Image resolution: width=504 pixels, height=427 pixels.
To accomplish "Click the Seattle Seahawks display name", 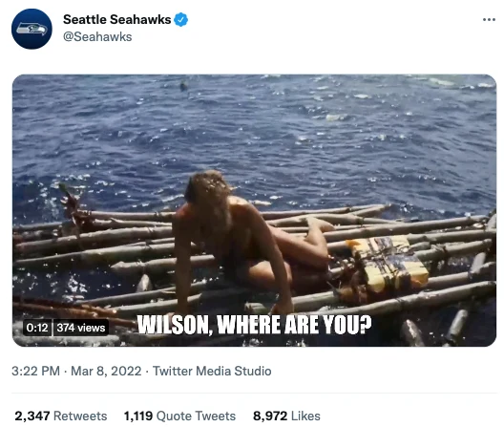I will point(117,19).
